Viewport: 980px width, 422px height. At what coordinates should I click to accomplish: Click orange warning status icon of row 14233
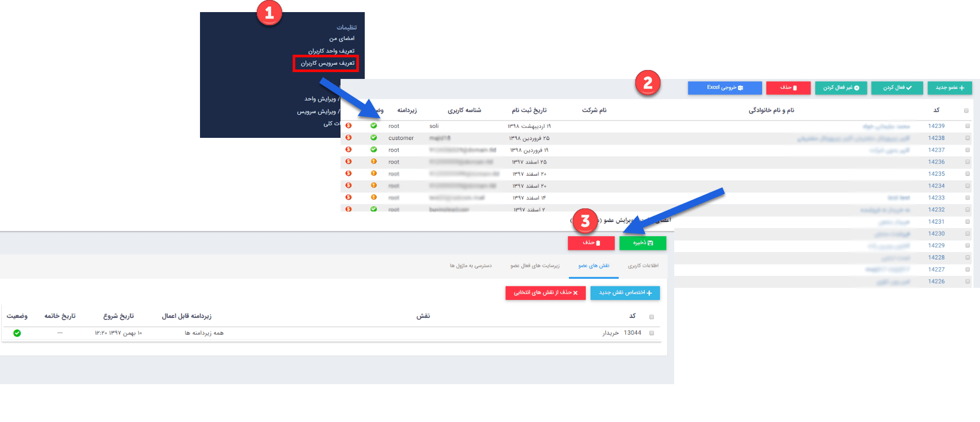point(374,197)
